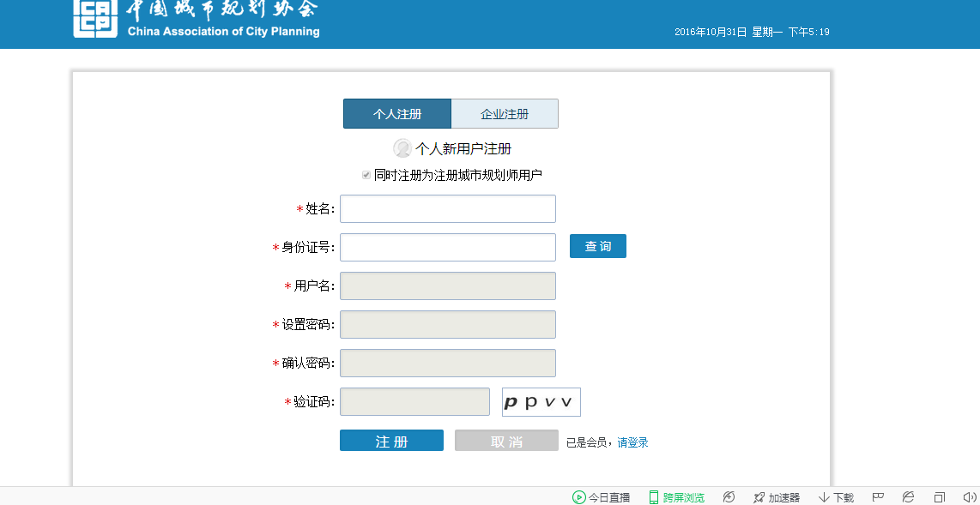Switch to the 企业注册 tab
Viewport: 980px width, 505px height.
505,114
